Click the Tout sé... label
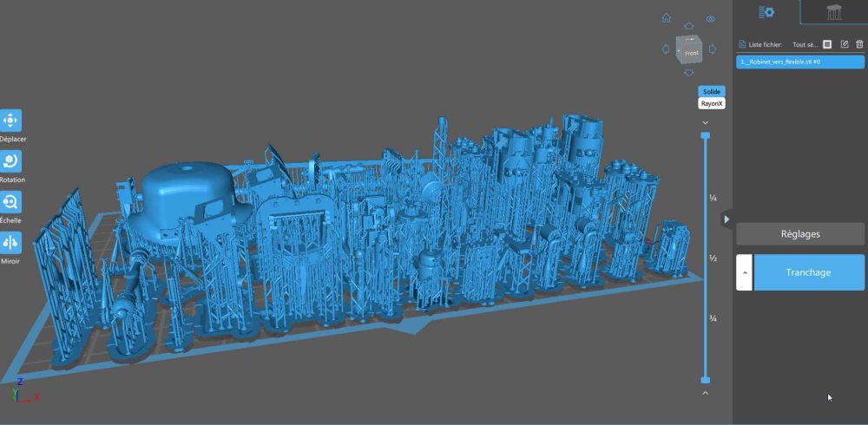Image resolution: width=868 pixels, height=425 pixels. point(805,45)
